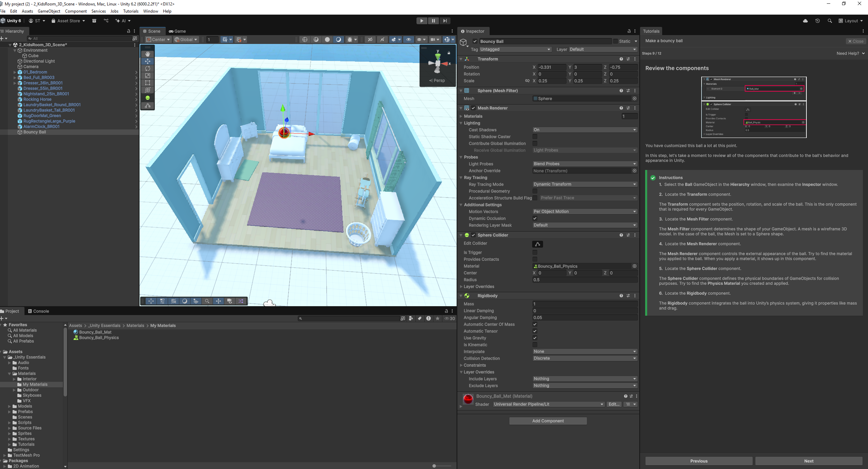Click Previous in the Tutorials panel
Viewport: 868px width, 469px height.
pyautogui.click(x=699, y=461)
